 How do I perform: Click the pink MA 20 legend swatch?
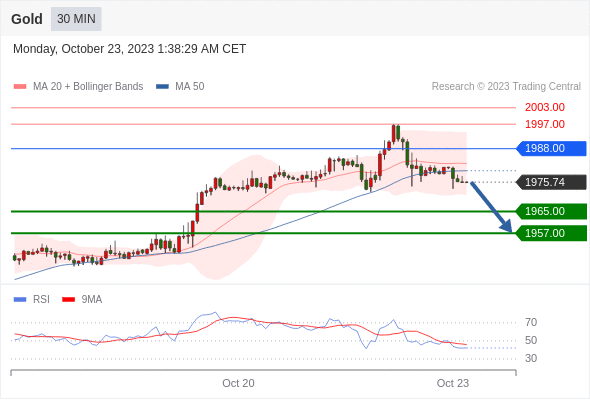pyautogui.click(x=20, y=87)
